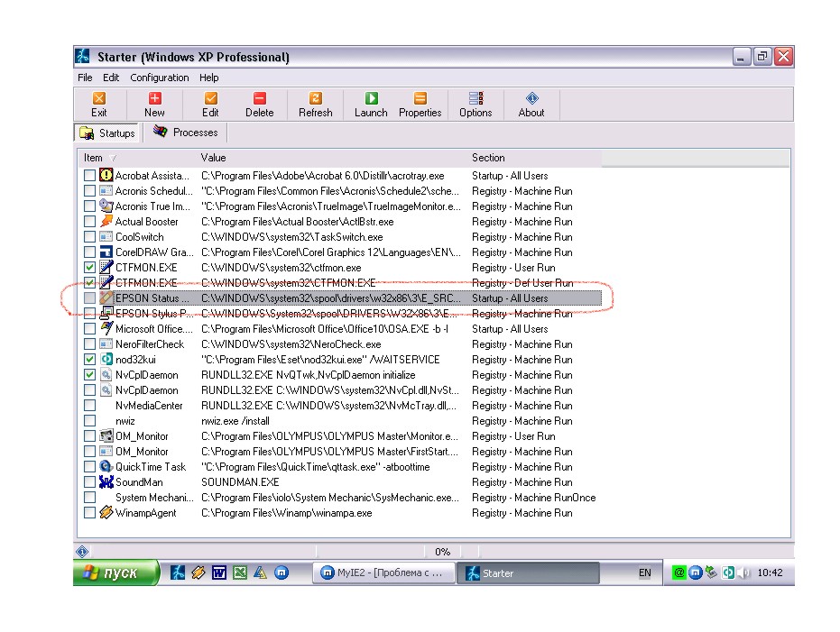This screenshot has height=632, width=840.
Task: Enable the CoolSwitch checkbox
Action: [x=89, y=236]
